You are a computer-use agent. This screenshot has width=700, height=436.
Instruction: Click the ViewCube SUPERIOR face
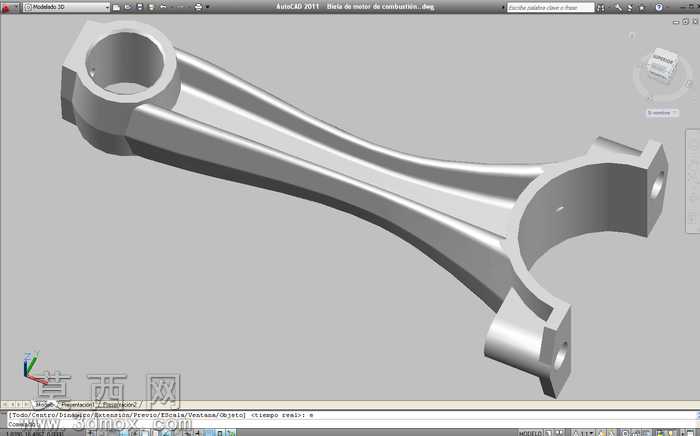click(663, 58)
